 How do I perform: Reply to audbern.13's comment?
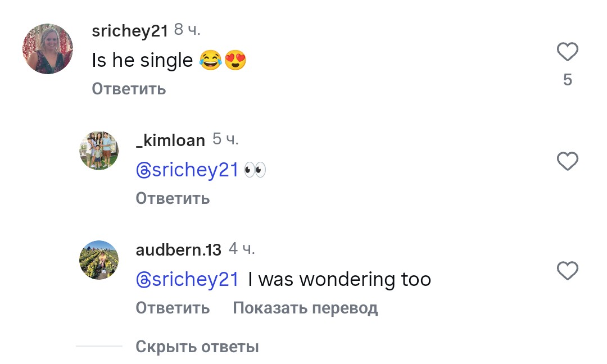pyautogui.click(x=173, y=308)
